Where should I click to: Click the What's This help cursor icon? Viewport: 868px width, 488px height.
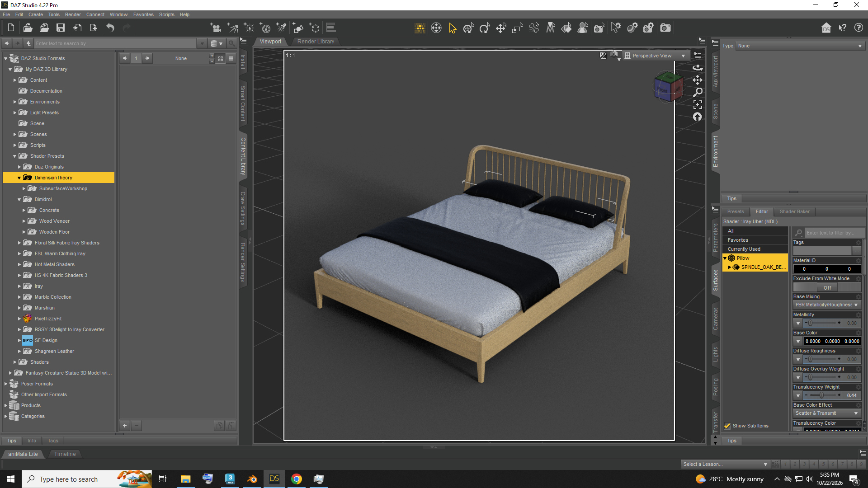843,28
